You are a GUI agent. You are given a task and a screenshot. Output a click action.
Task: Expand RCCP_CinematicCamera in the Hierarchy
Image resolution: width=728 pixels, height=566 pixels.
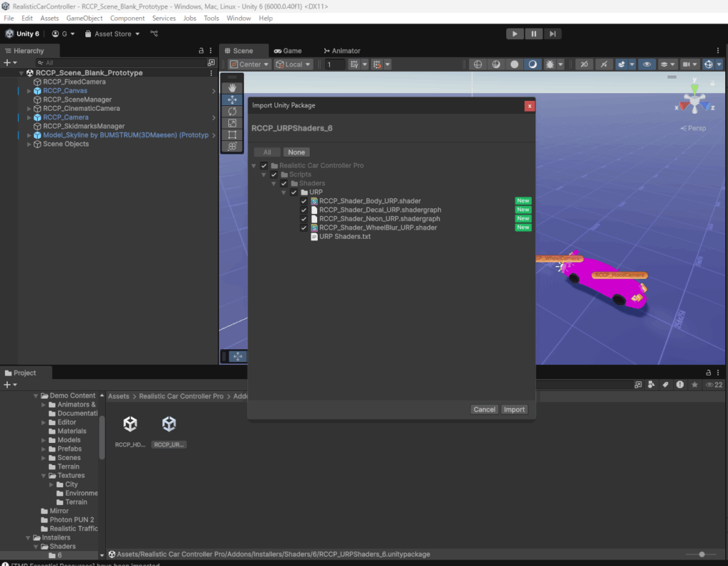click(28, 109)
